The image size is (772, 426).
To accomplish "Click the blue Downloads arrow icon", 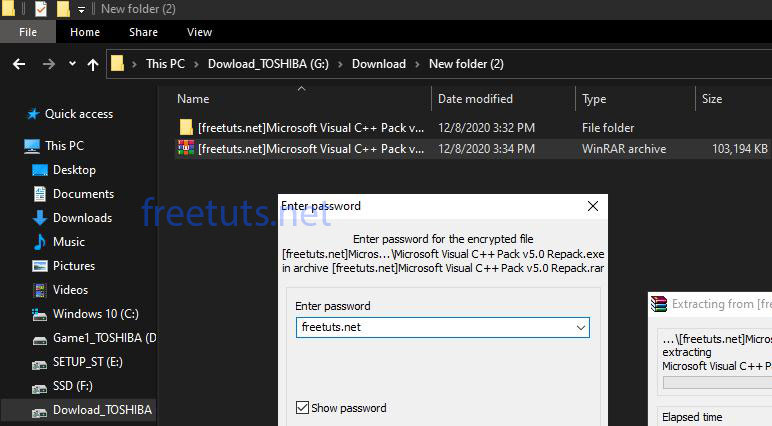I will [x=40, y=218].
